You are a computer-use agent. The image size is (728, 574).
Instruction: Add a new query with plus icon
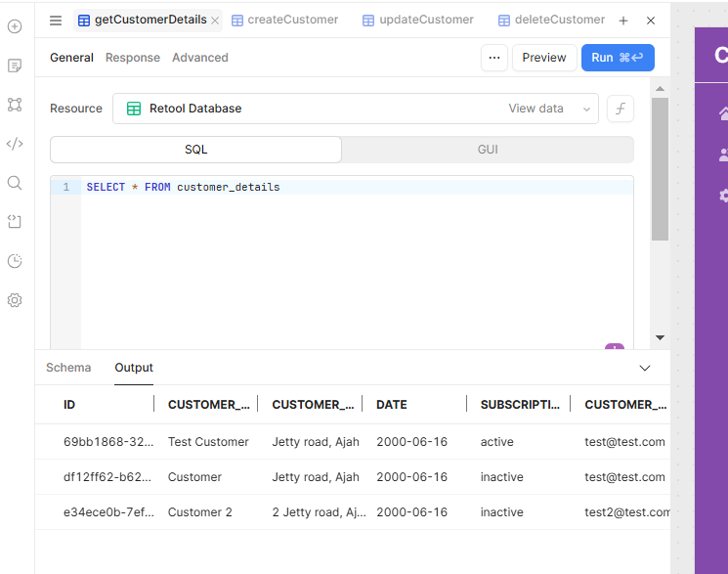(x=623, y=21)
